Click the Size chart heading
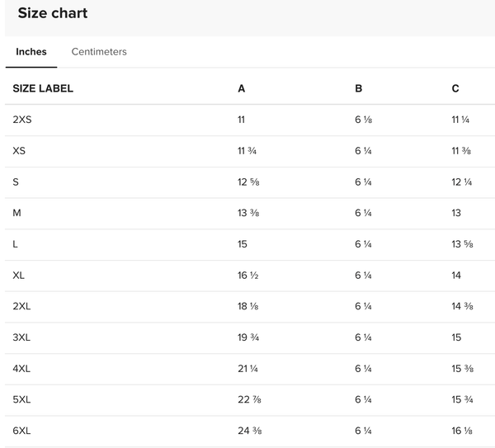This screenshot has width=495, height=448. 53,13
